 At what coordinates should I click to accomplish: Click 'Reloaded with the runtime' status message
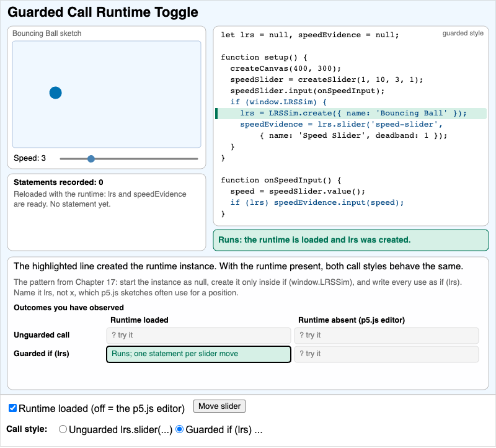coord(100,199)
